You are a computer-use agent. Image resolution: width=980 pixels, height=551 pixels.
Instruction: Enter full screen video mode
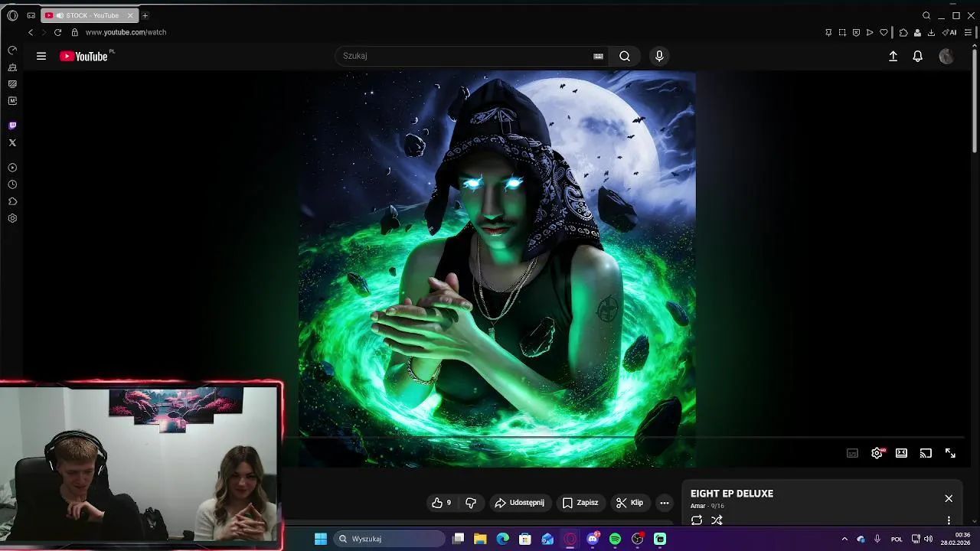point(950,453)
